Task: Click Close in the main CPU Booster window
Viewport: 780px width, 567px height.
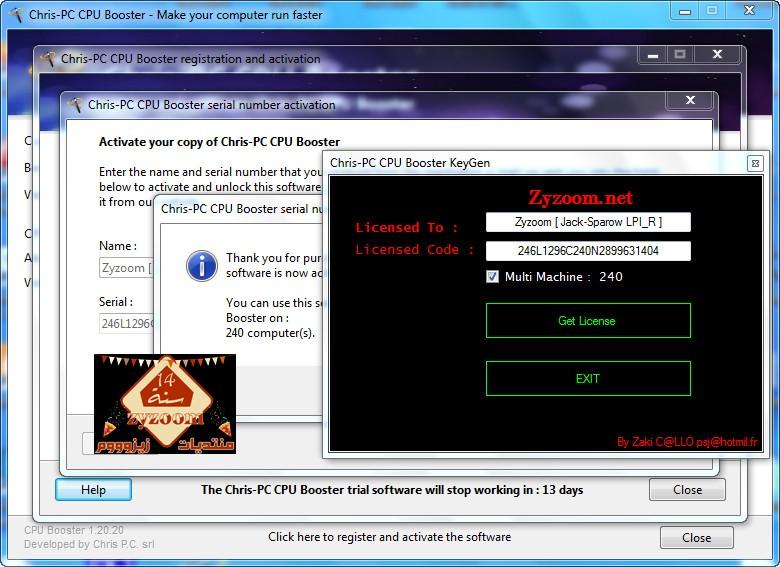Action: [x=696, y=538]
